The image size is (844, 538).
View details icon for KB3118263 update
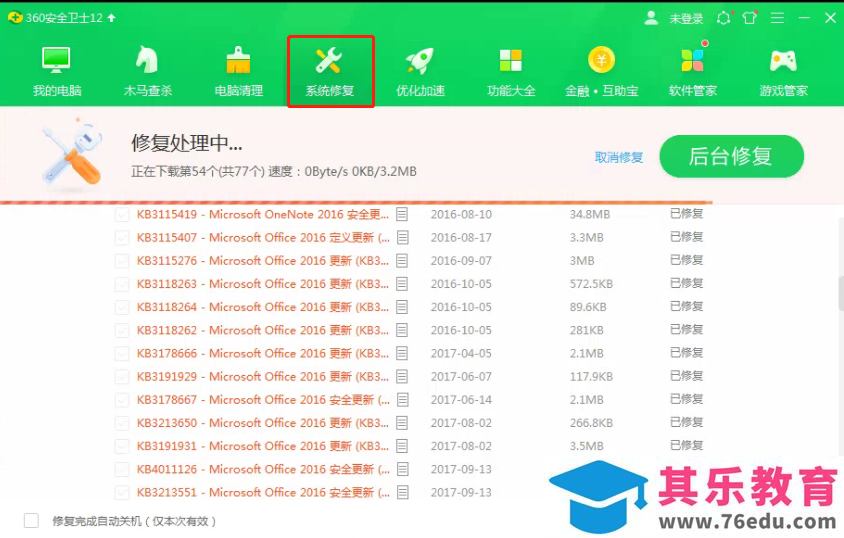[x=402, y=284]
